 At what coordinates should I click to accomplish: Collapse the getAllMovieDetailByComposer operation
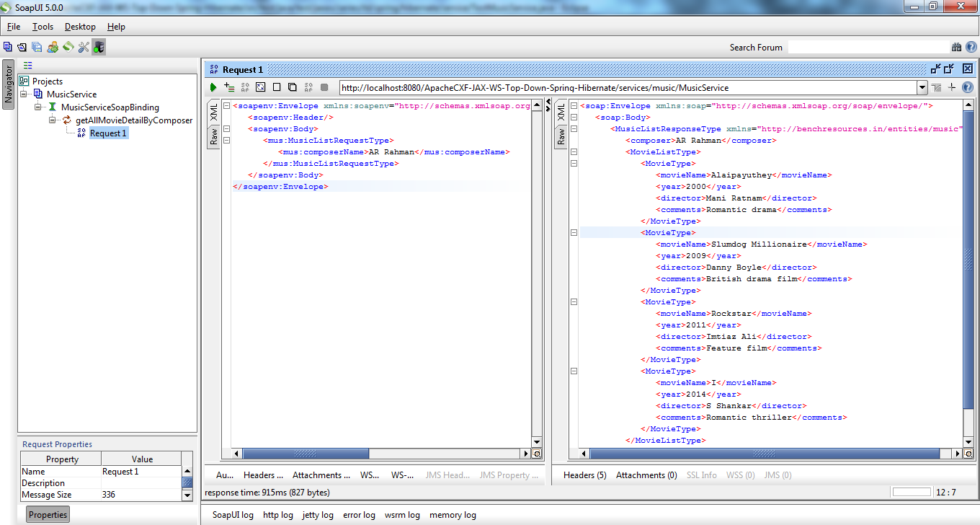pos(50,120)
